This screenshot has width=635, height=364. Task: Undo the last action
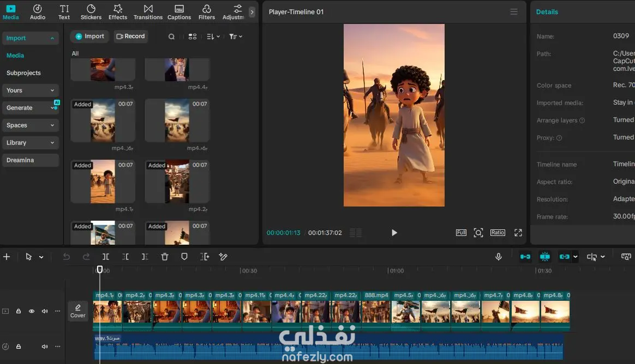(x=67, y=257)
